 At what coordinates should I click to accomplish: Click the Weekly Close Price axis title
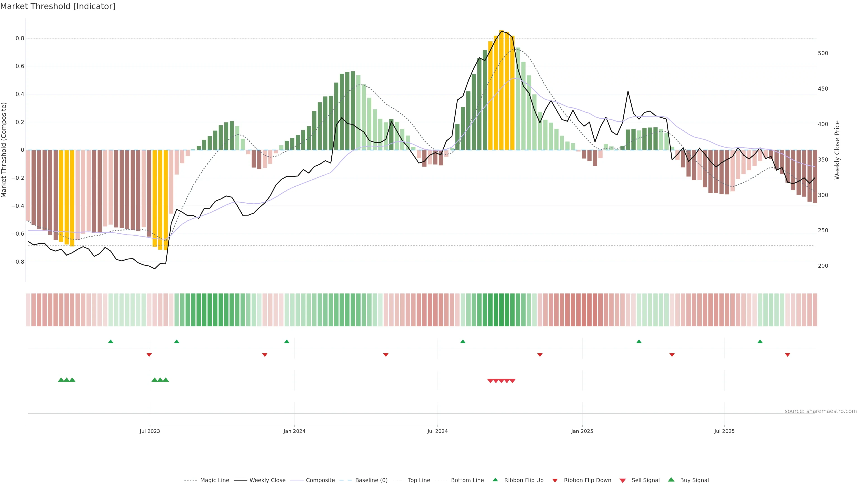coord(837,150)
